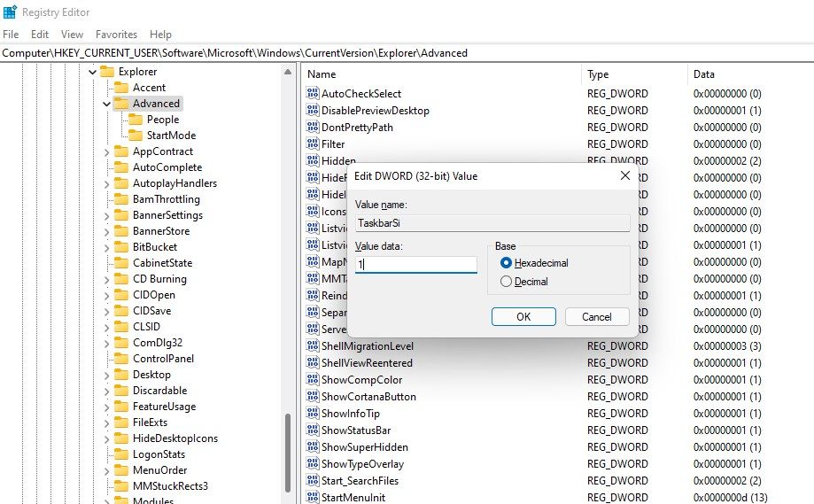
Task: Open the View menu
Action: point(72,35)
